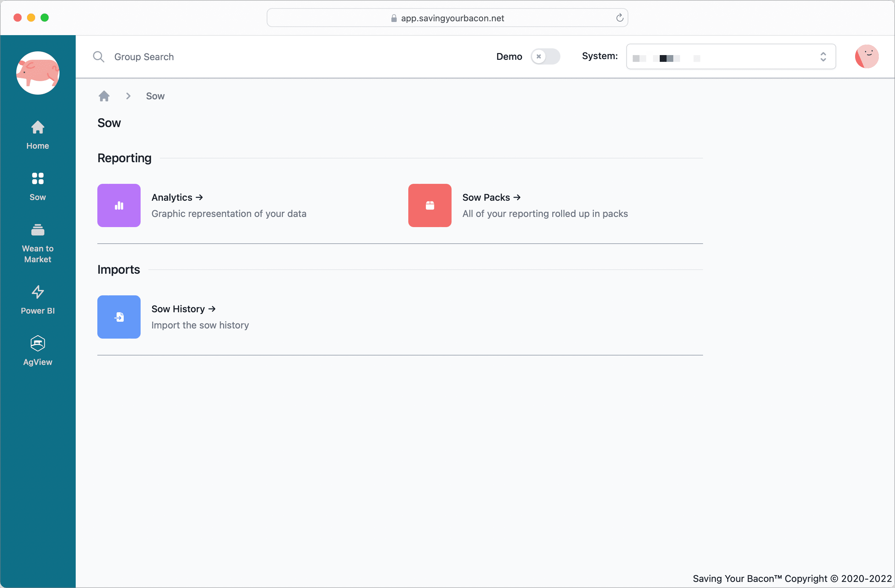Image resolution: width=895 pixels, height=588 pixels.
Task: Click the blue Sow History import tile
Action: (x=119, y=317)
